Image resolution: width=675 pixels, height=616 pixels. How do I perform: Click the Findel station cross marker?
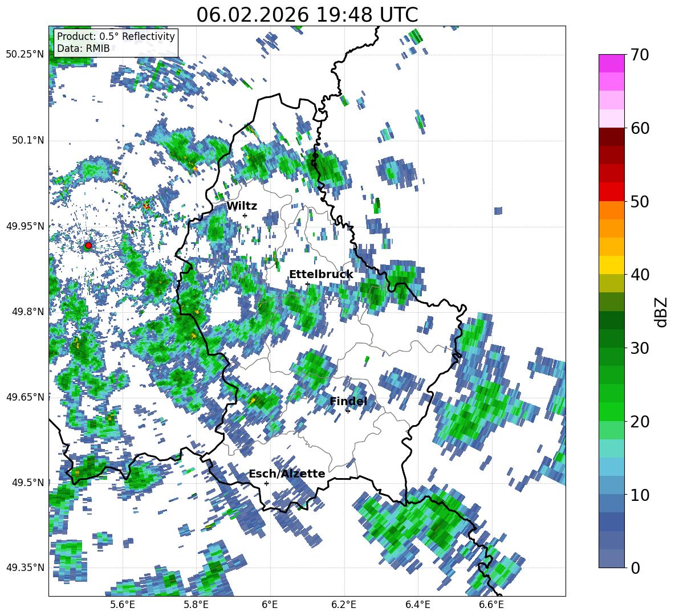348,411
